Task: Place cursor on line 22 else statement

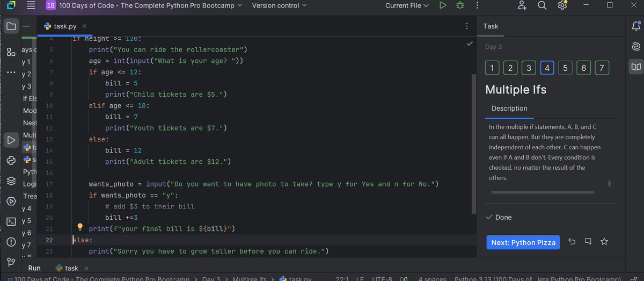Action: (83, 240)
